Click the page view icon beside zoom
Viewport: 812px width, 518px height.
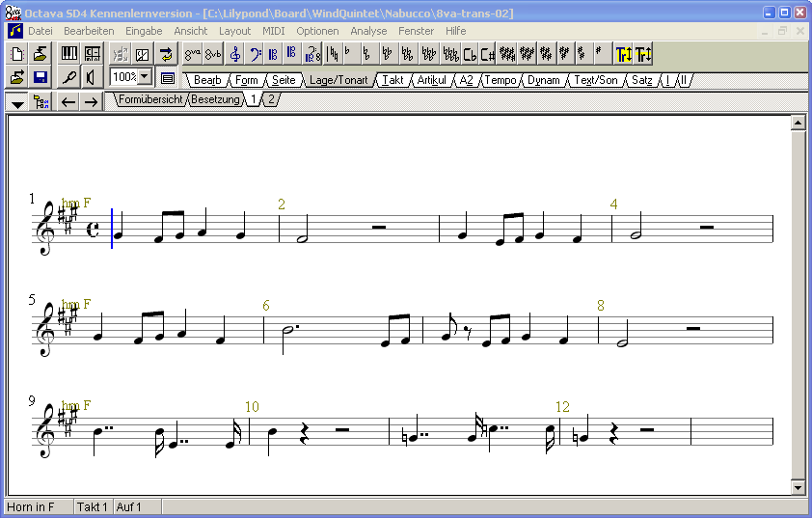coord(167,78)
